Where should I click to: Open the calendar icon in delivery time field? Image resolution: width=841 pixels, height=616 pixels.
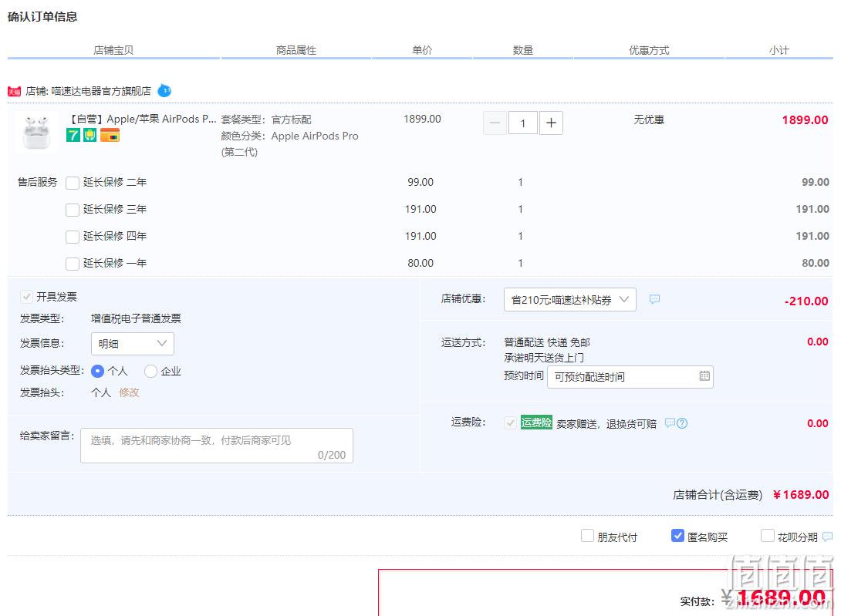(x=704, y=375)
